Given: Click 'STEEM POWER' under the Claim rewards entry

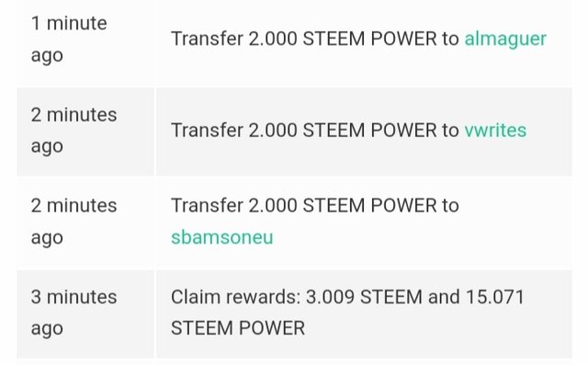Looking at the screenshot, I should (x=238, y=328).
